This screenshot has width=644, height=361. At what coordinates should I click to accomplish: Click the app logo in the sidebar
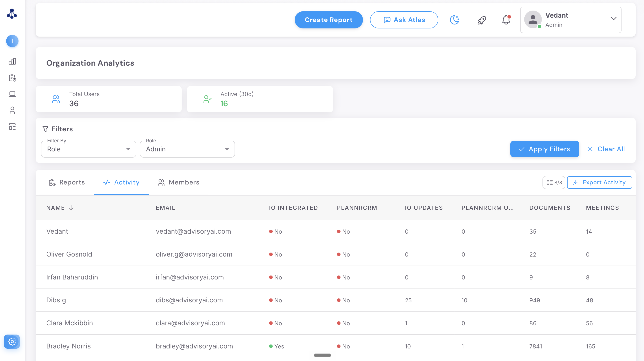[12, 14]
